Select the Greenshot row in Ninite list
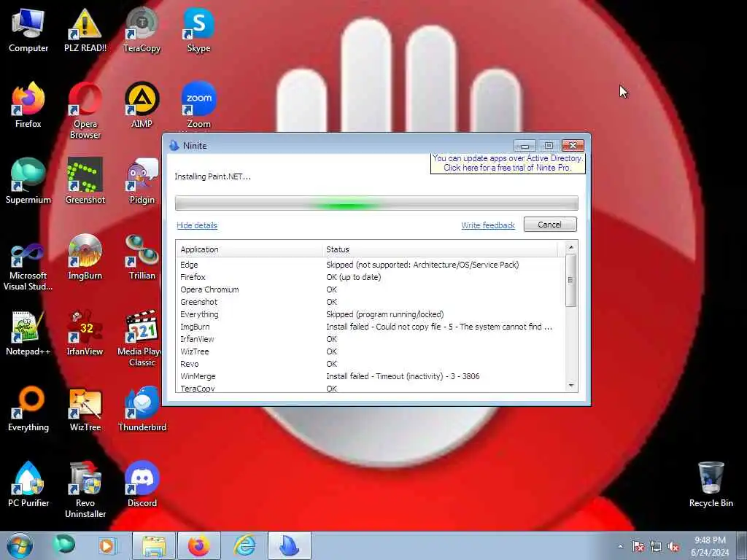This screenshot has height=560, width=747. point(370,302)
